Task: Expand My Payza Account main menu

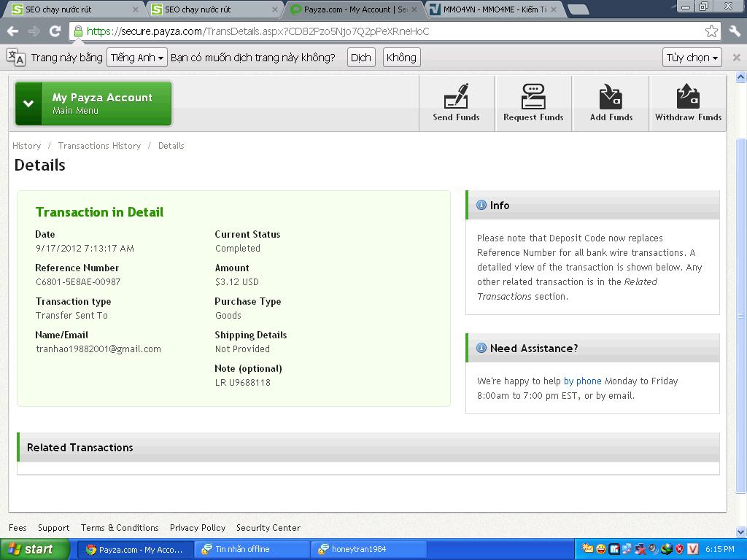Action: coord(93,104)
